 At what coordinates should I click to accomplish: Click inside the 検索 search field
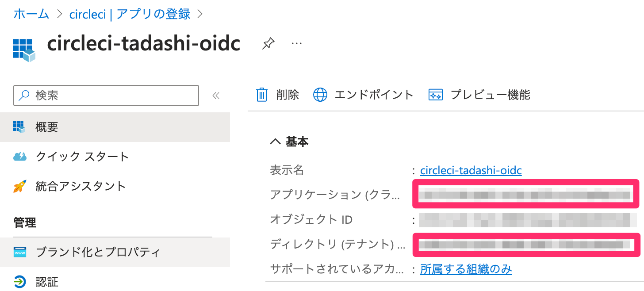[x=106, y=95]
